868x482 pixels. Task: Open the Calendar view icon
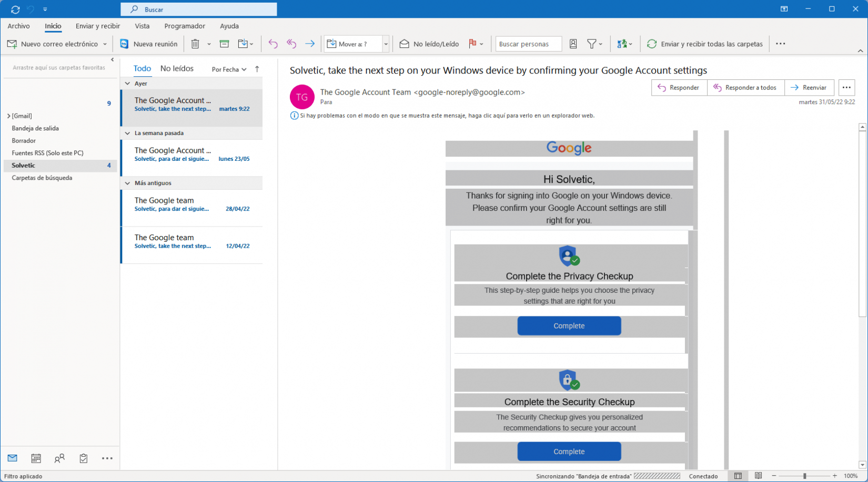pyautogui.click(x=36, y=458)
